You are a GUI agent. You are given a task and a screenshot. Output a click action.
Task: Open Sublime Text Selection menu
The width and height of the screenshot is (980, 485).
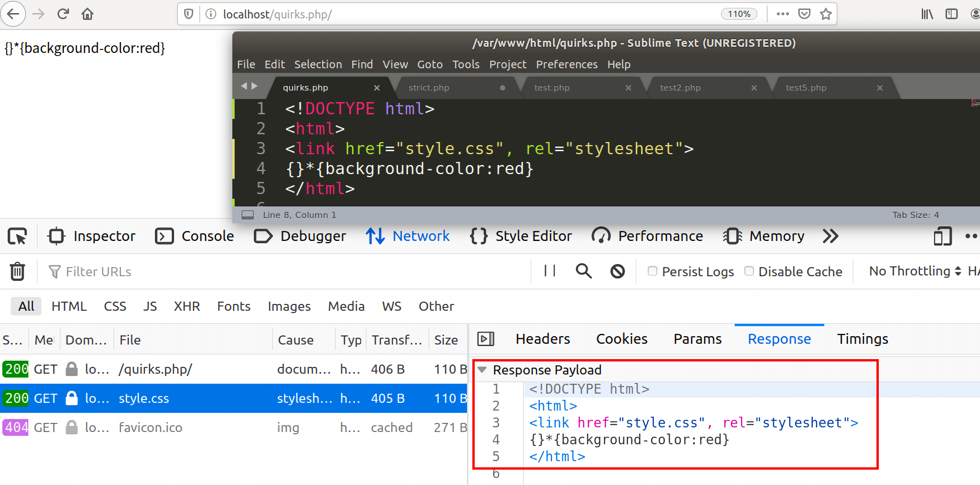[x=318, y=64]
